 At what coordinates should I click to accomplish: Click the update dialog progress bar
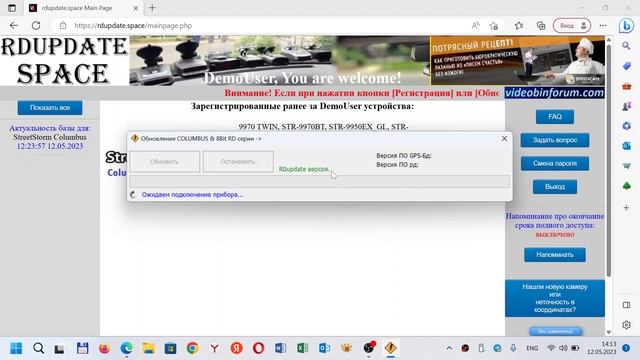[320, 181]
